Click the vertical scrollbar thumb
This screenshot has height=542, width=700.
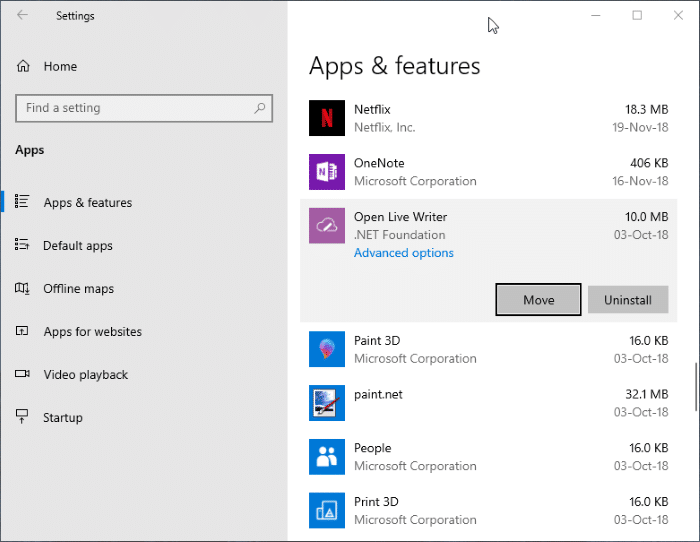tap(695, 386)
